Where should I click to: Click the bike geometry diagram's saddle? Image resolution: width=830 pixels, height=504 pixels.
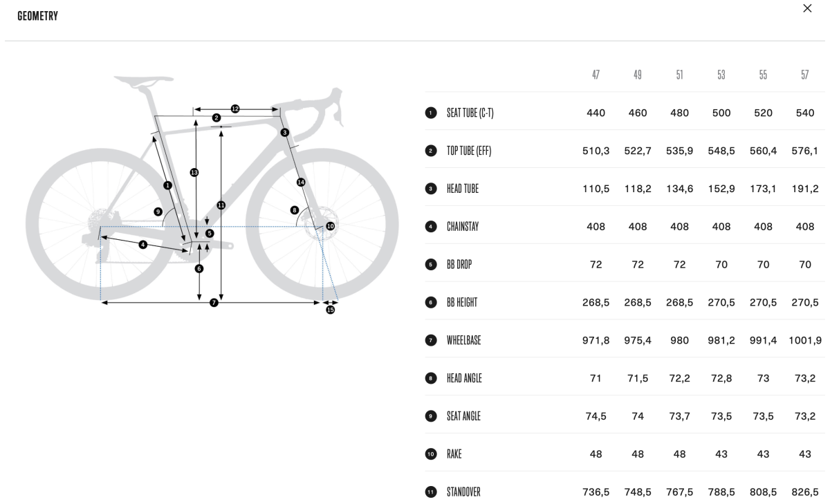coord(143,82)
